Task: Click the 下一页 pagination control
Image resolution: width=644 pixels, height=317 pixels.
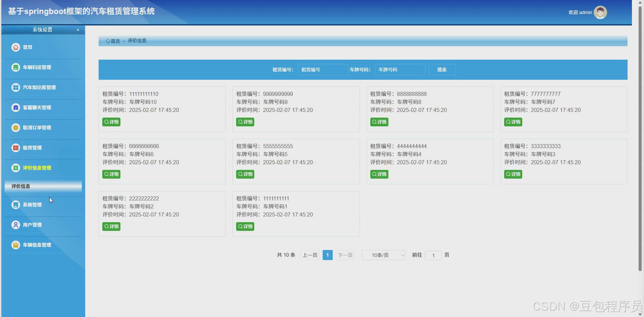Action: (x=345, y=255)
